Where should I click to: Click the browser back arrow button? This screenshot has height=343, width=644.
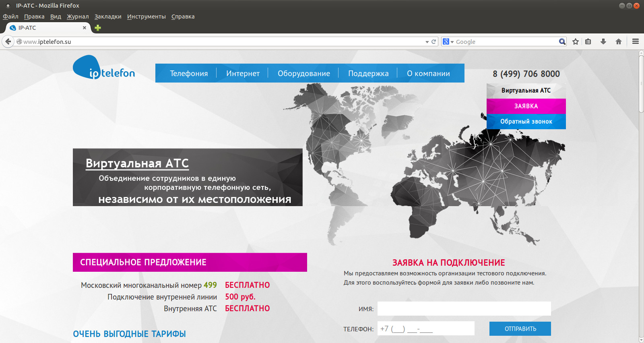click(x=8, y=41)
